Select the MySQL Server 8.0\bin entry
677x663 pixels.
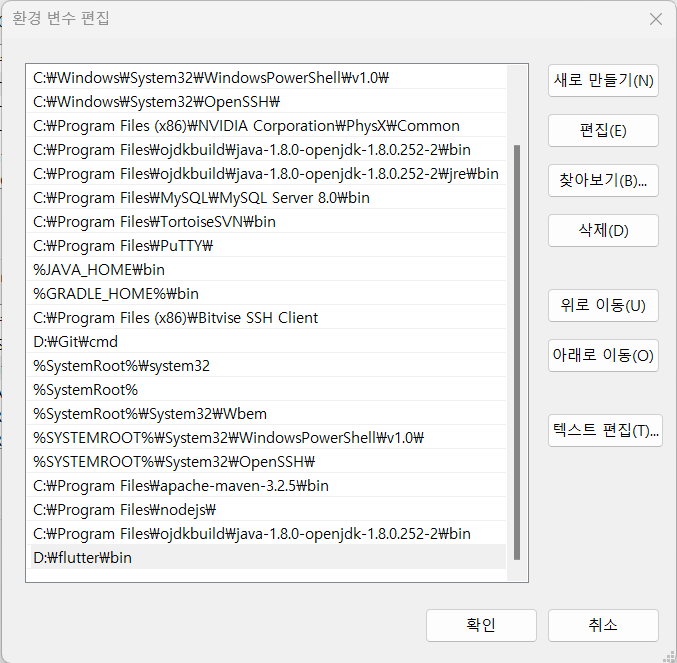point(267,198)
